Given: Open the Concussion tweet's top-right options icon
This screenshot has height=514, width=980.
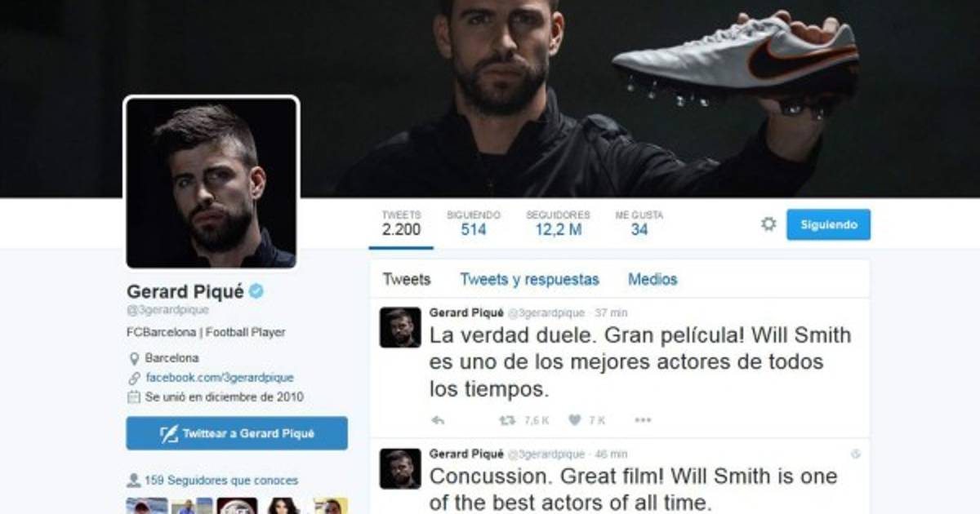Looking at the screenshot, I should click(x=855, y=454).
